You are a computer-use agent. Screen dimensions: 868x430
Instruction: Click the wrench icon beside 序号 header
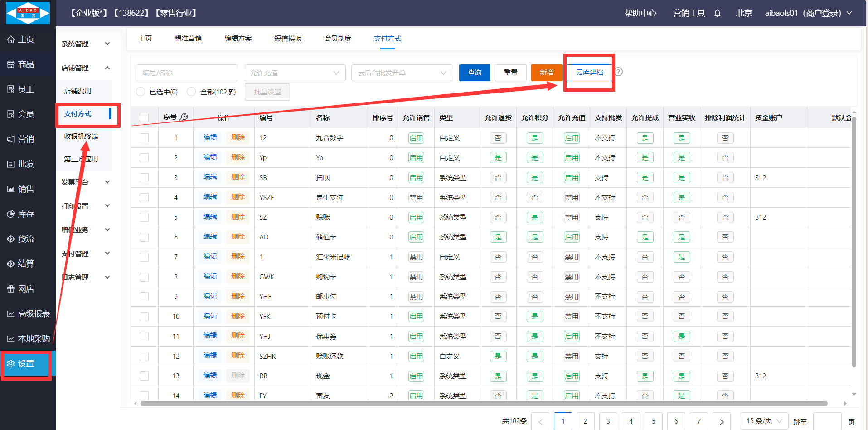click(184, 117)
